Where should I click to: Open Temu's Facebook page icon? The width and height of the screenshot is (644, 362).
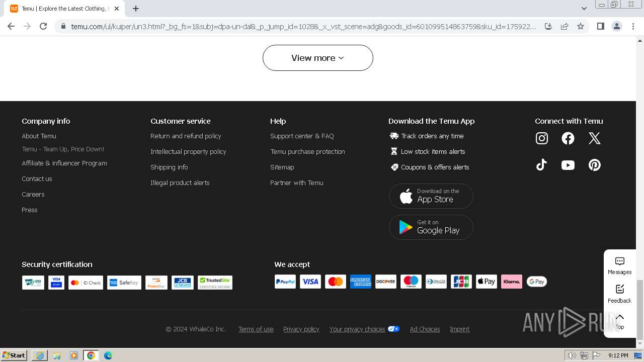tap(568, 138)
